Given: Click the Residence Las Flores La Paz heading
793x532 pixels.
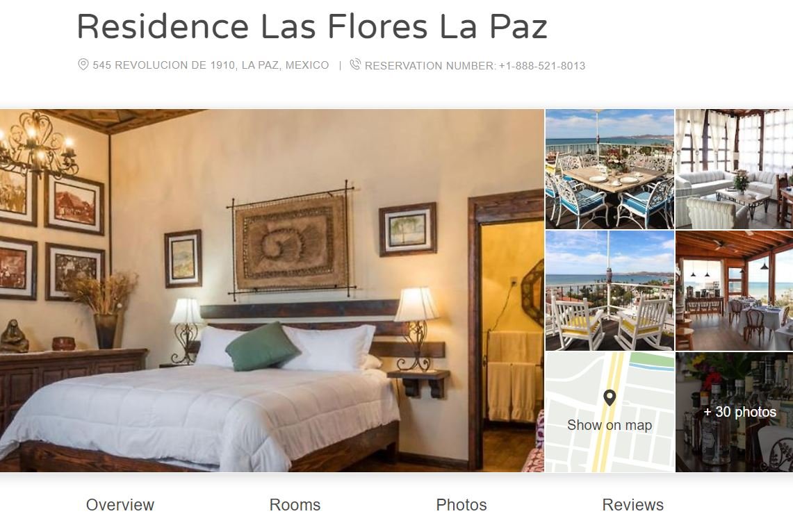Looking at the screenshot, I should [311, 26].
